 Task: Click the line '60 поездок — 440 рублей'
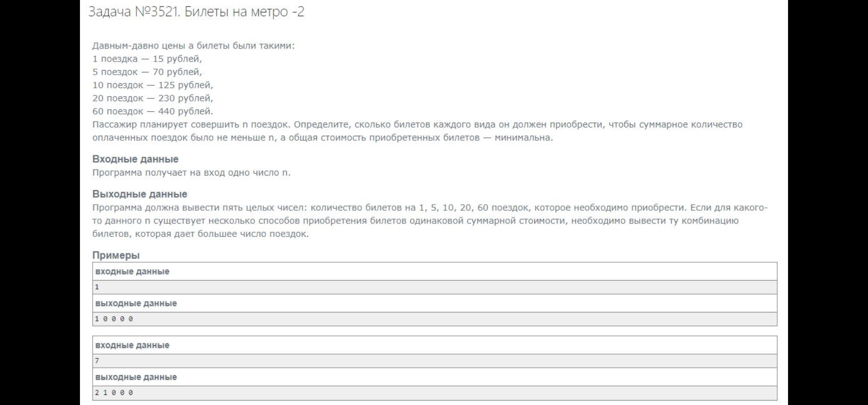click(x=153, y=111)
